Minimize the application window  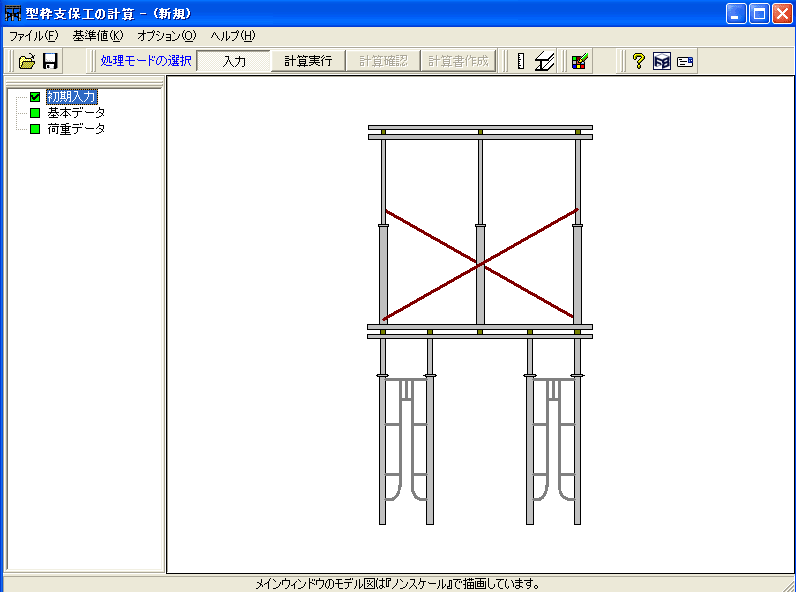click(x=736, y=14)
